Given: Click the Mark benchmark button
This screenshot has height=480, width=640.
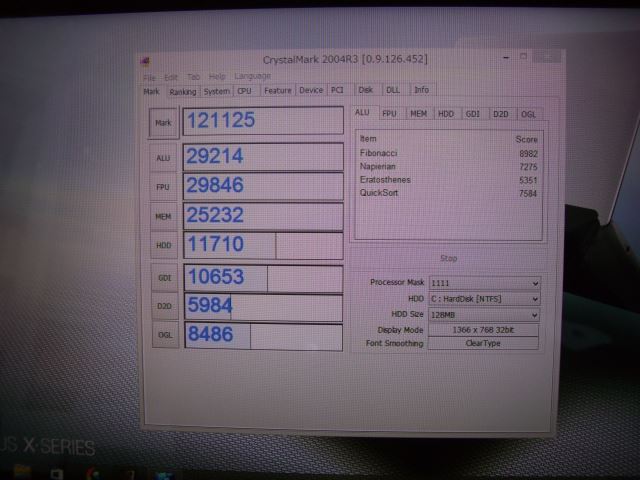Looking at the screenshot, I should click(x=163, y=122).
